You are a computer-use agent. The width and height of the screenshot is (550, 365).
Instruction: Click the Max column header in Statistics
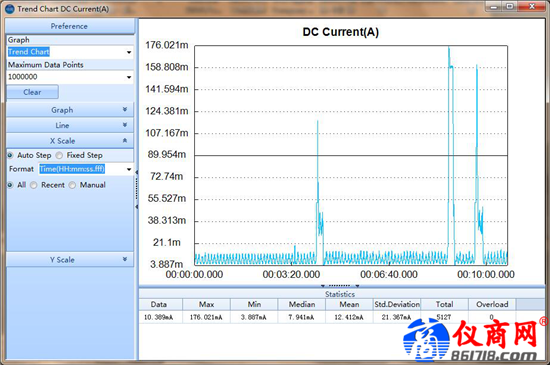tap(207, 304)
